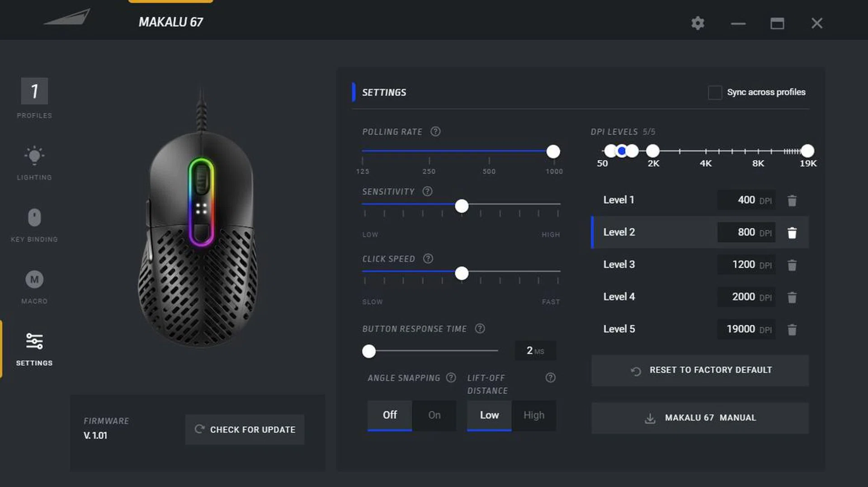
Task: Enable Sync across profiles checkbox
Action: (x=714, y=92)
